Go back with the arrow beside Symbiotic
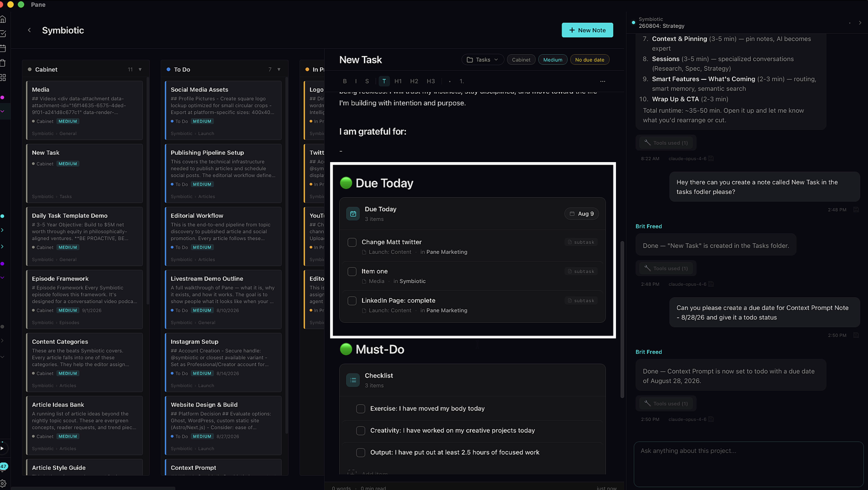The image size is (868, 490). [x=29, y=30]
